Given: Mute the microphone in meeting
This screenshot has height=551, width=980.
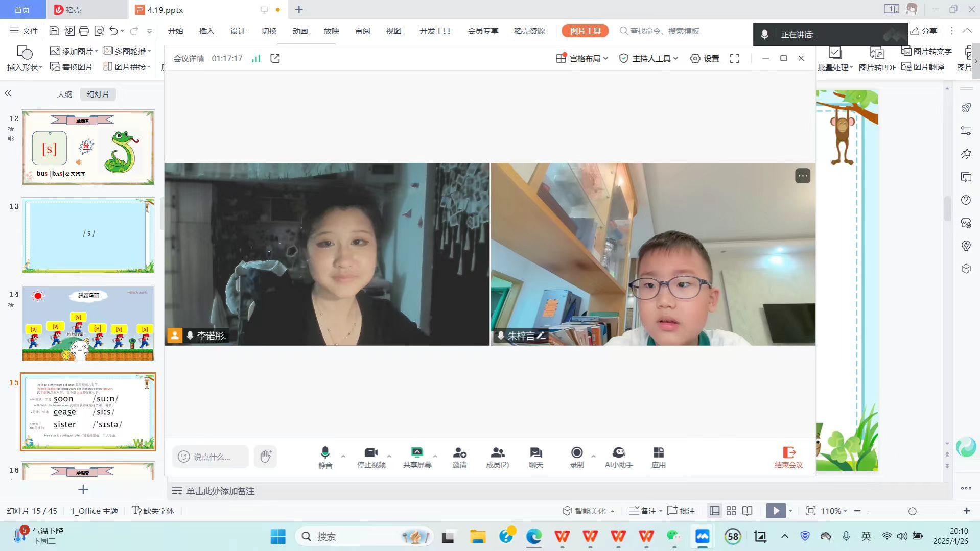Looking at the screenshot, I should coord(325,457).
